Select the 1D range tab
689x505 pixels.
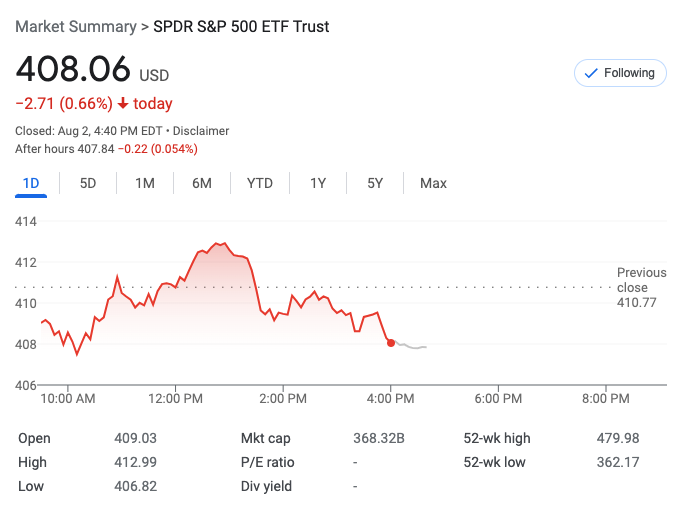[30, 183]
